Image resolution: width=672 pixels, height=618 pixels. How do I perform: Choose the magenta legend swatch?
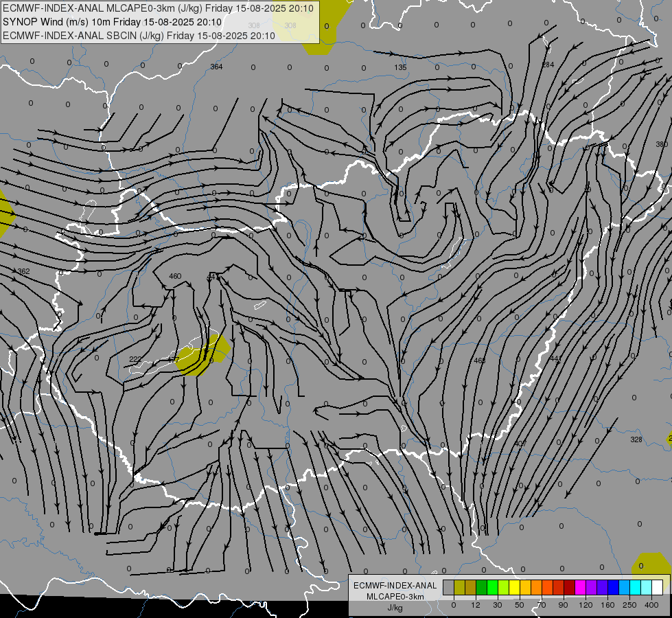(580, 588)
